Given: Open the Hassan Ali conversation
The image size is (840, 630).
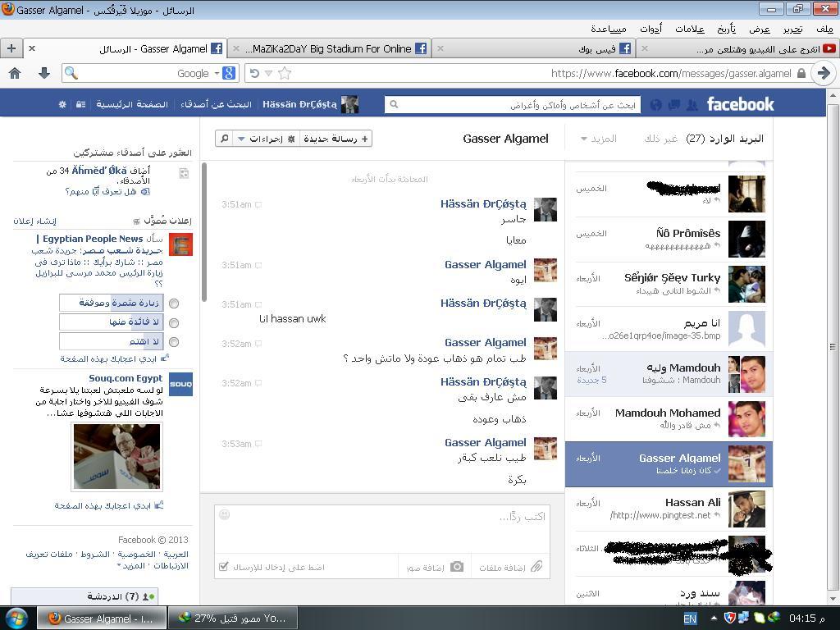Looking at the screenshot, I should (x=669, y=509).
